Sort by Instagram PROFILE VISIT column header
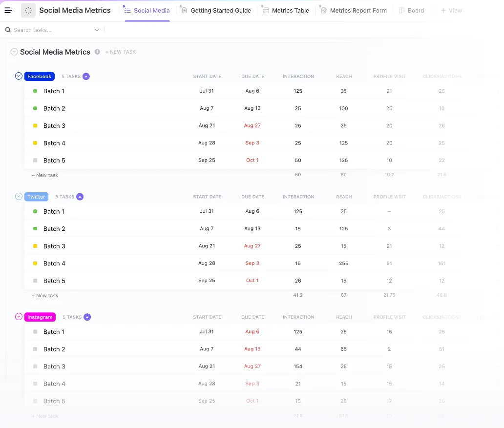 (390, 317)
